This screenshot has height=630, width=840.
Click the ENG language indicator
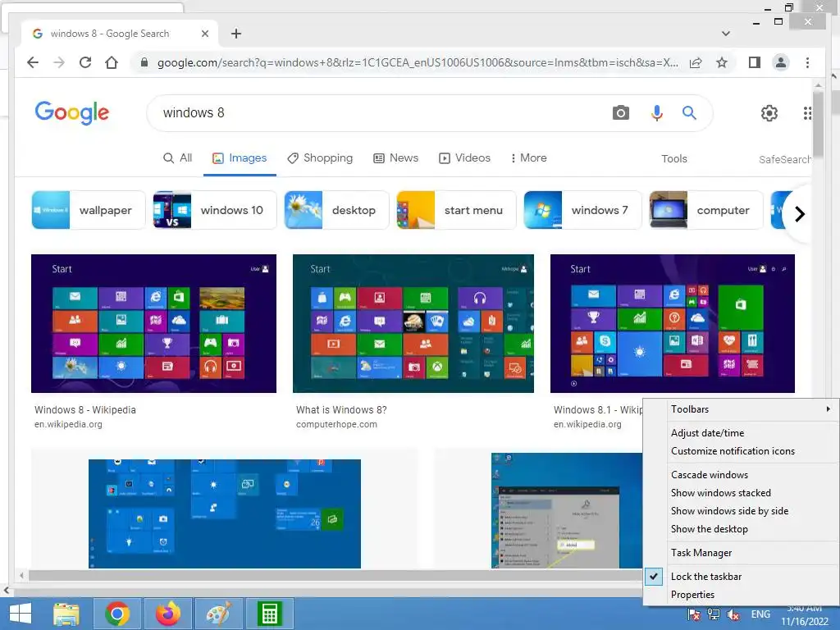click(760, 614)
